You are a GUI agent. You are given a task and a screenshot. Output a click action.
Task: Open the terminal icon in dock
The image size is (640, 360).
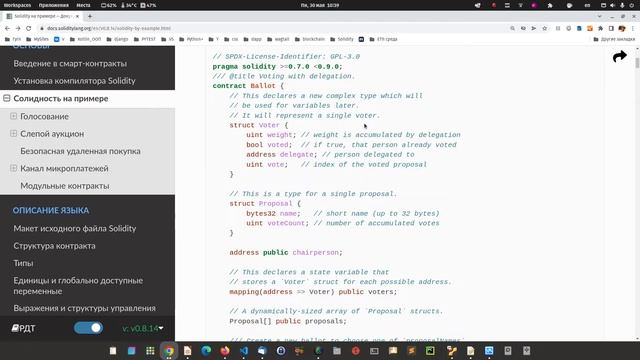(x=374, y=351)
